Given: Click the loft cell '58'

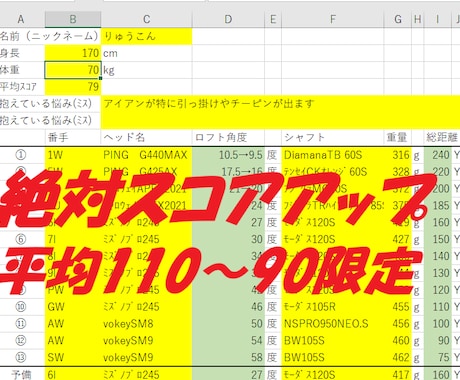Looking at the screenshot, I should [x=228, y=357].
